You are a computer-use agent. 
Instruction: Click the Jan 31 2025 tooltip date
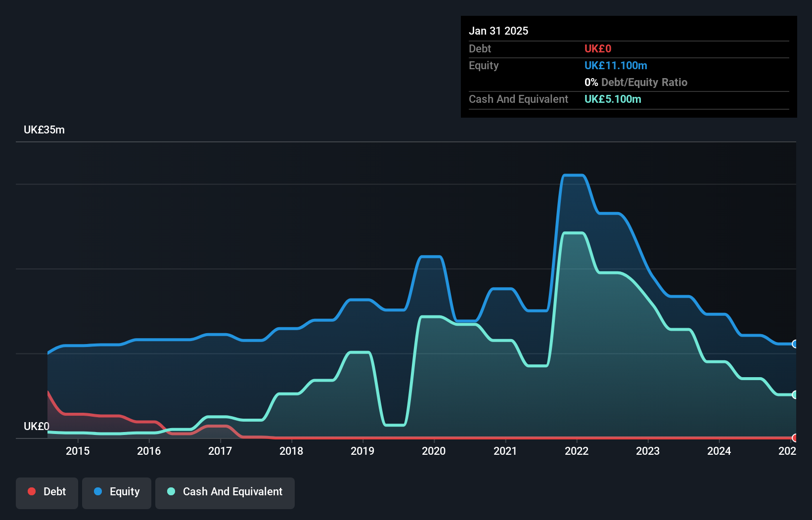coord(498,31)
